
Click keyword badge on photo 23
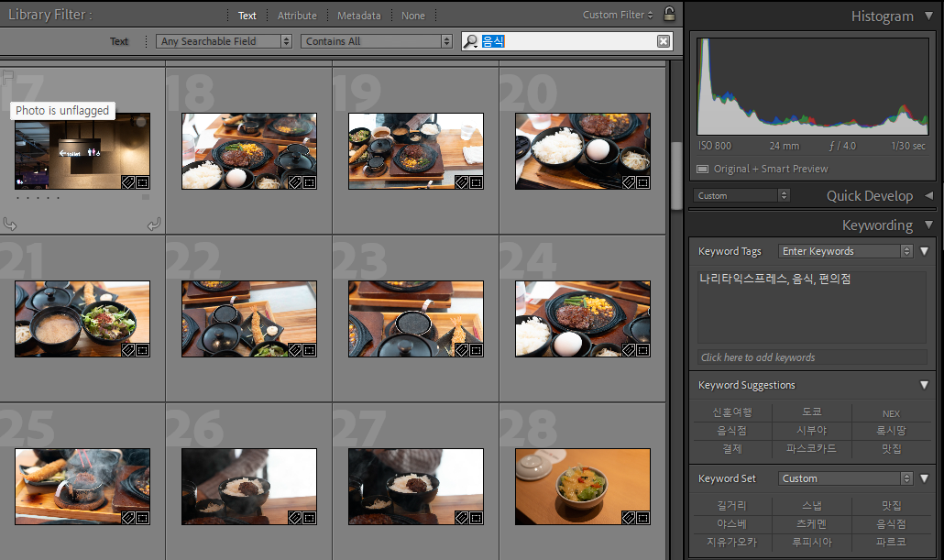[462, 350]
